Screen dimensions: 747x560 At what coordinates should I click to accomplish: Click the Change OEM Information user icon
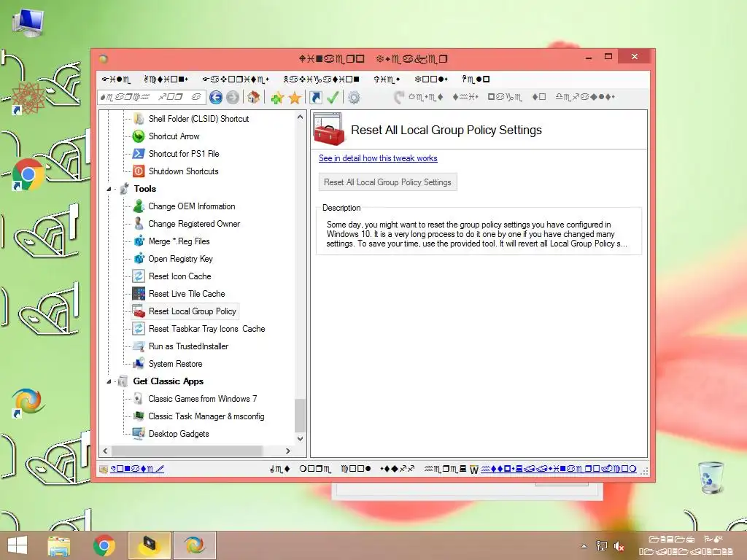coord(139,206)
